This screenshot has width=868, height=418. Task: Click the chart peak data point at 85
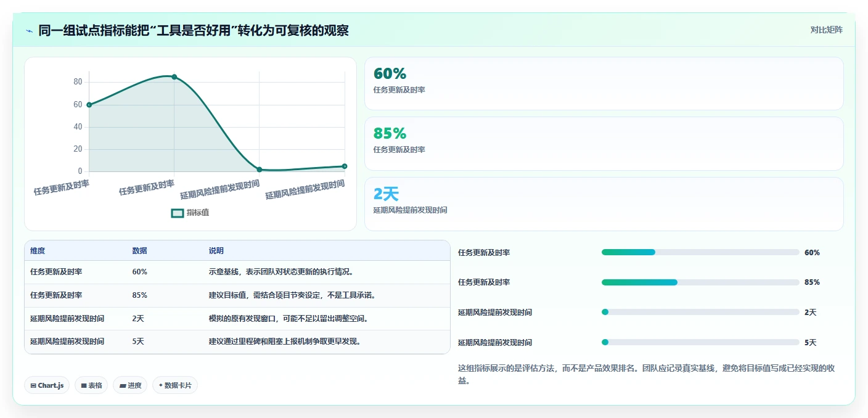click(174, 77)
